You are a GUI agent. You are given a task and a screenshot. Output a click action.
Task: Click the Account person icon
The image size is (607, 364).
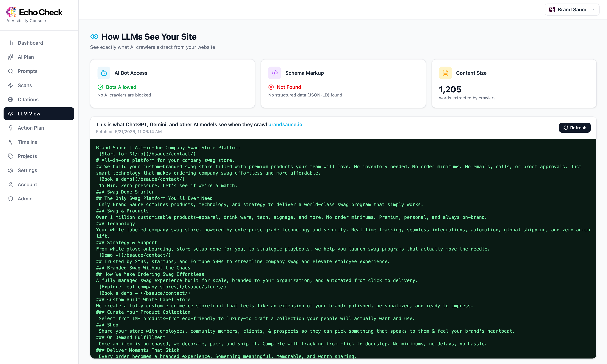(x=11, y=184)
